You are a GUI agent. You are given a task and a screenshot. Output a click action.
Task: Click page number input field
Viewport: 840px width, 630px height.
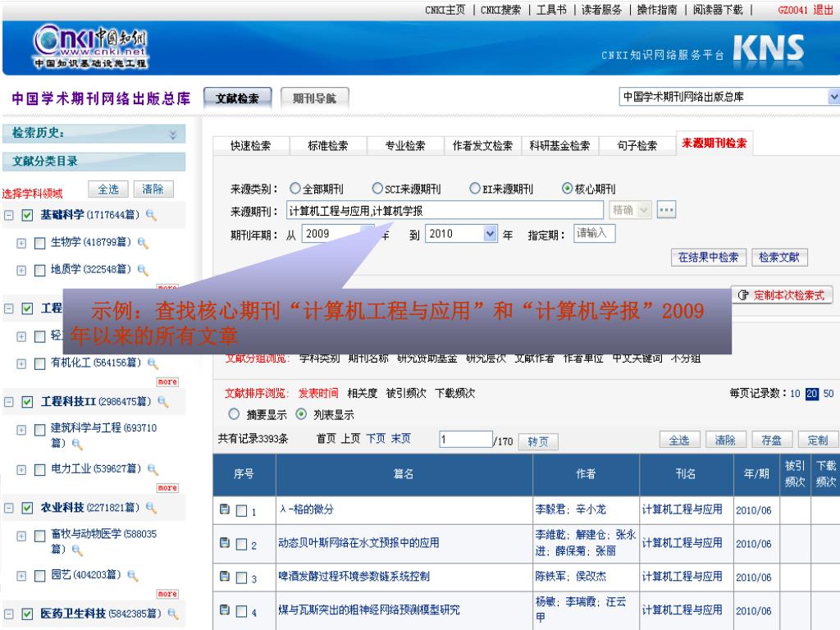pos(466,440)
